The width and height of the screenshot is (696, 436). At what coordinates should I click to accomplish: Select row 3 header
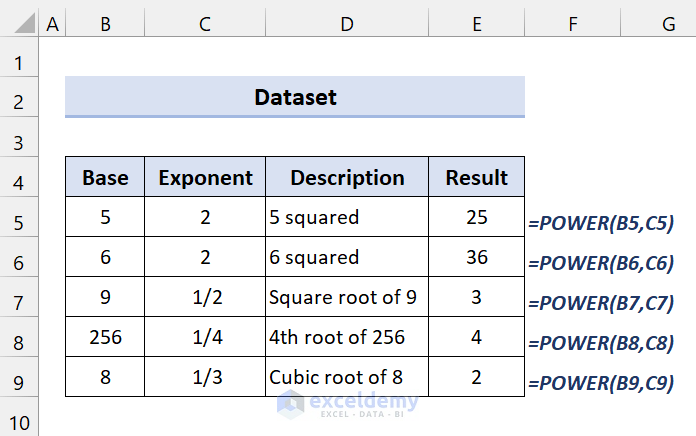click(x=19, y=137)
